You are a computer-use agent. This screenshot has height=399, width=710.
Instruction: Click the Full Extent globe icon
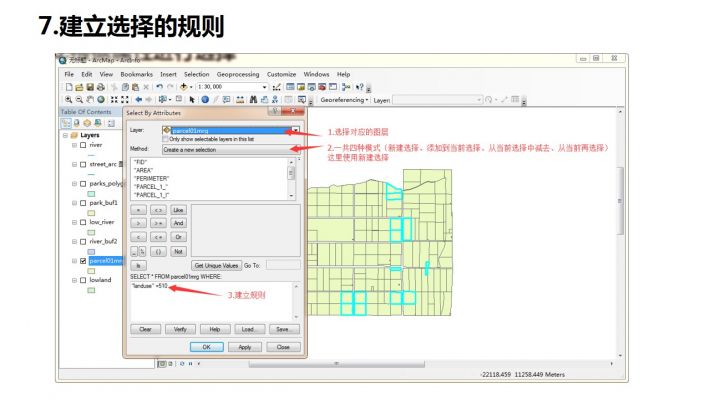click(x=101, y=100)
